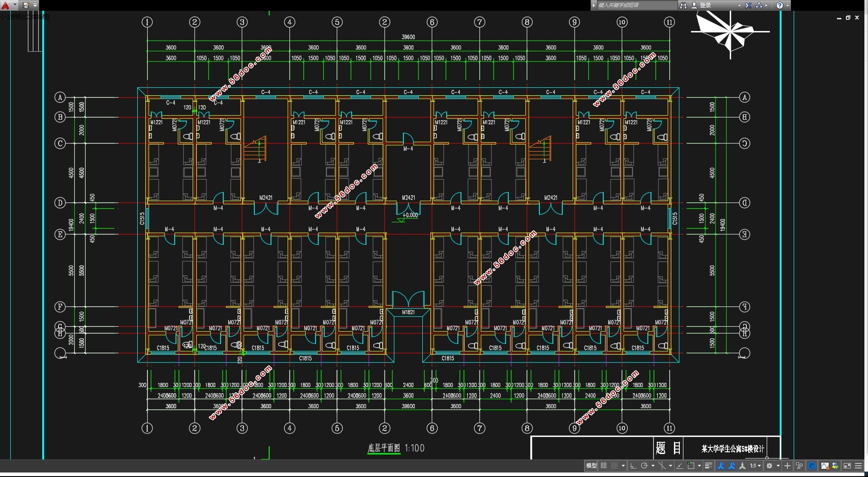
Task: Expand the quick access toolbar customize dropdown
Action: tap(35, 5)
